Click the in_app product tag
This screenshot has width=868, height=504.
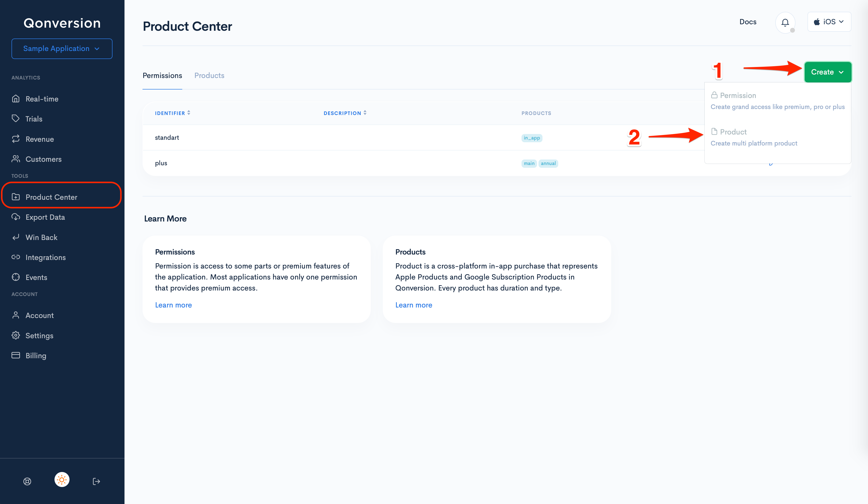tap(532, 138)
